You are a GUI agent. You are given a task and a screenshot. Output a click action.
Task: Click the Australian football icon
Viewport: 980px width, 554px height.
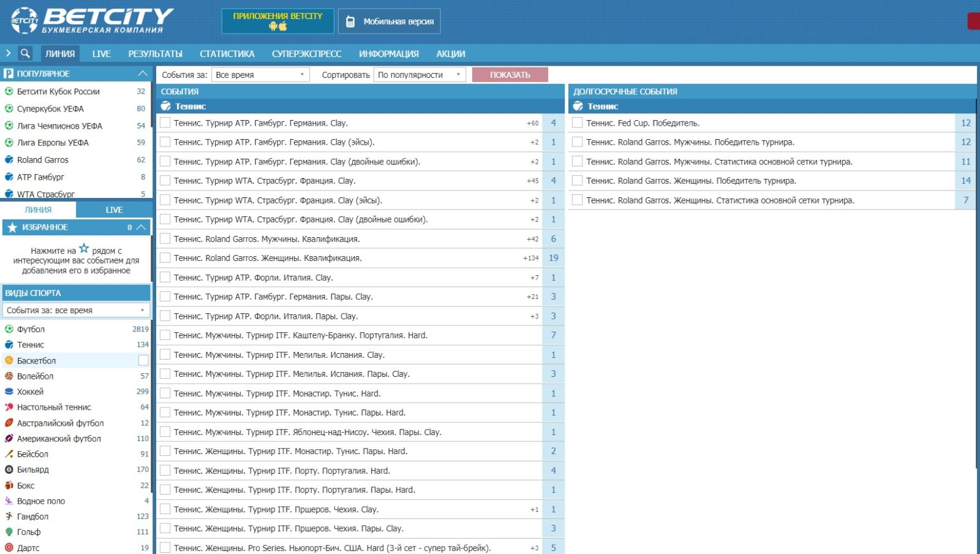click(x=9, y=423)
